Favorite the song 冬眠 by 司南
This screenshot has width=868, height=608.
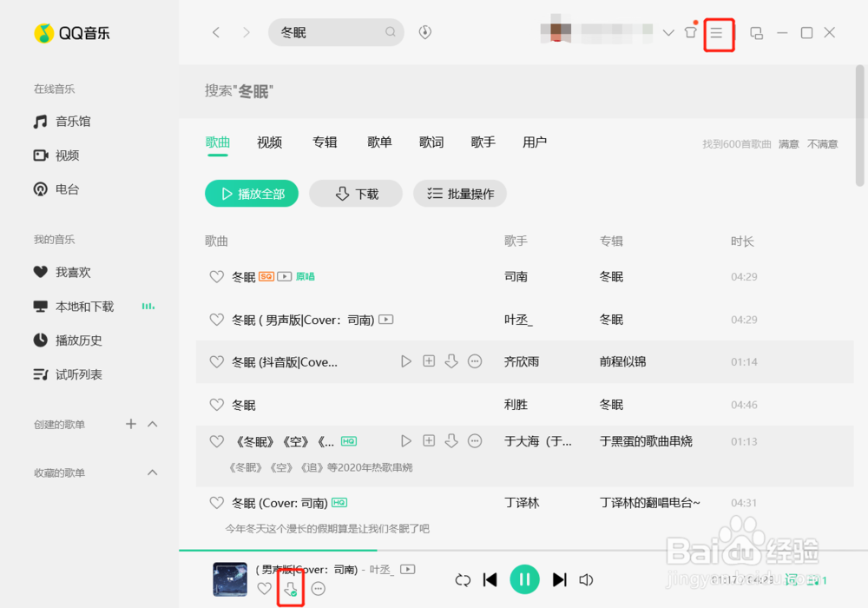[x=216, y=276]
